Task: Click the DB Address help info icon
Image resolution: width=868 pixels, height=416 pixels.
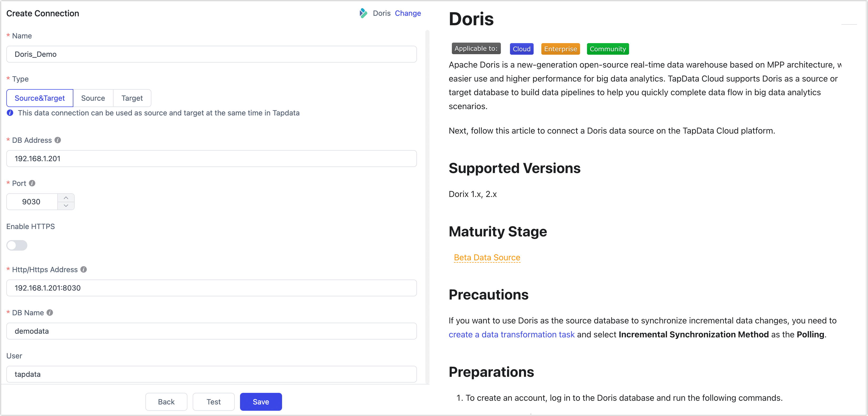Action: 58,140
